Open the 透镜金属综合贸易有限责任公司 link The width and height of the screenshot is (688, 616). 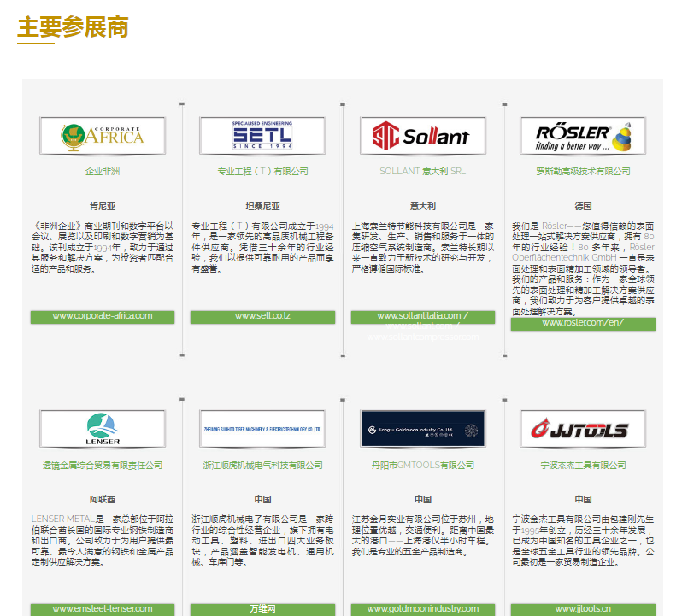[103, 466]
